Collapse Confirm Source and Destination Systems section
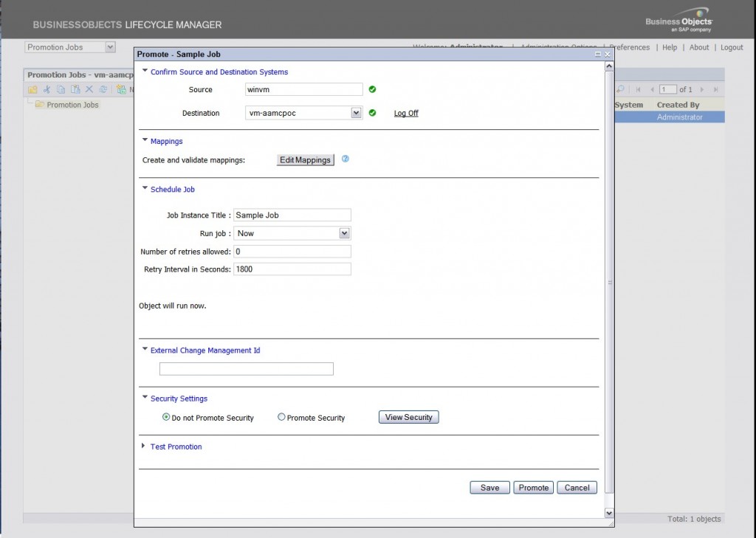This screenshot has width=756, height=538. (145, 70)
